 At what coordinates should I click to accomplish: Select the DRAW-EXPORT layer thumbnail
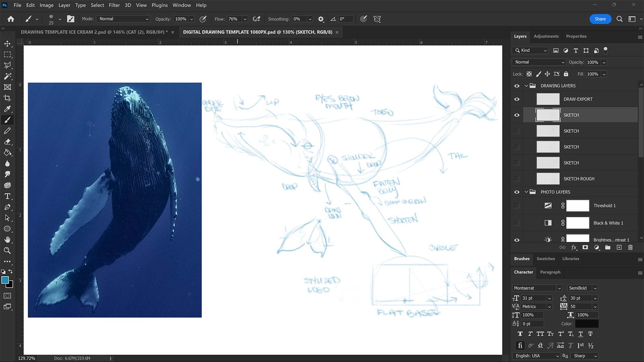548,99
